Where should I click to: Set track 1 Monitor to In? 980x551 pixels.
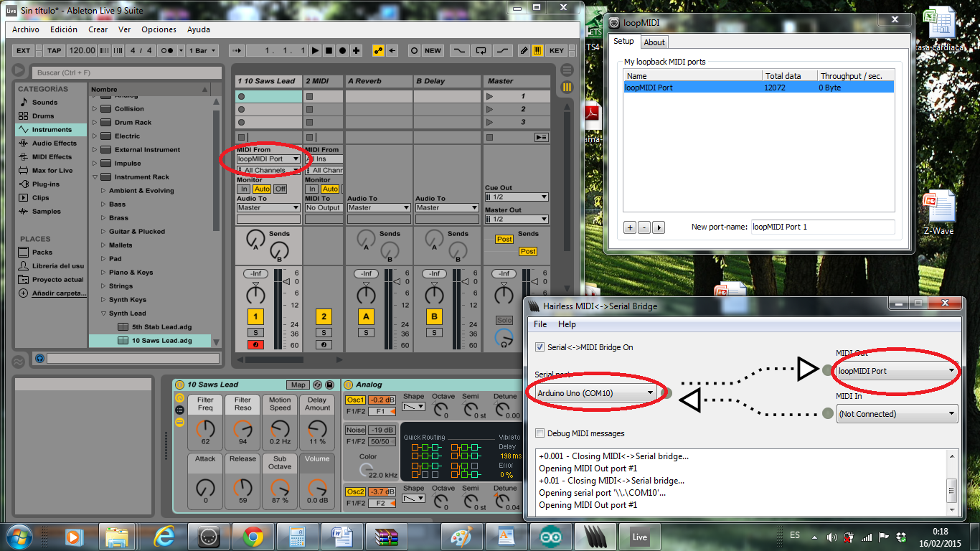(x=243, y=189)
